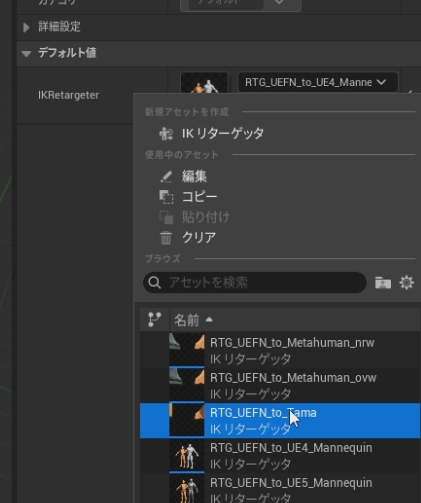Click the アセットを検索 search field
This screenshot has height=503, width=421.
tap(255, 283)
